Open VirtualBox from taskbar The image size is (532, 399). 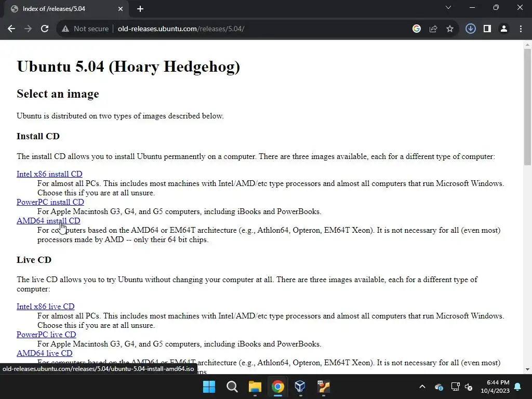pos(300,387)
